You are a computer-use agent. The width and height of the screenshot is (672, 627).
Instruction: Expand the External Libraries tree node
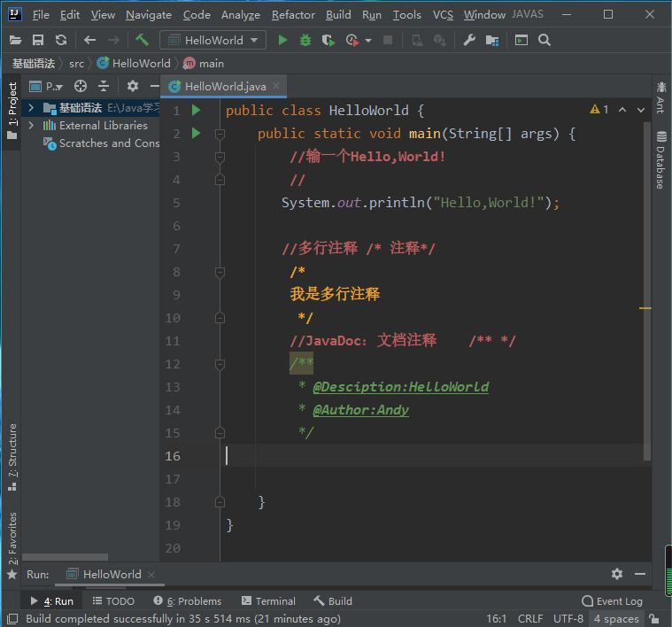[x=31, y=126]
